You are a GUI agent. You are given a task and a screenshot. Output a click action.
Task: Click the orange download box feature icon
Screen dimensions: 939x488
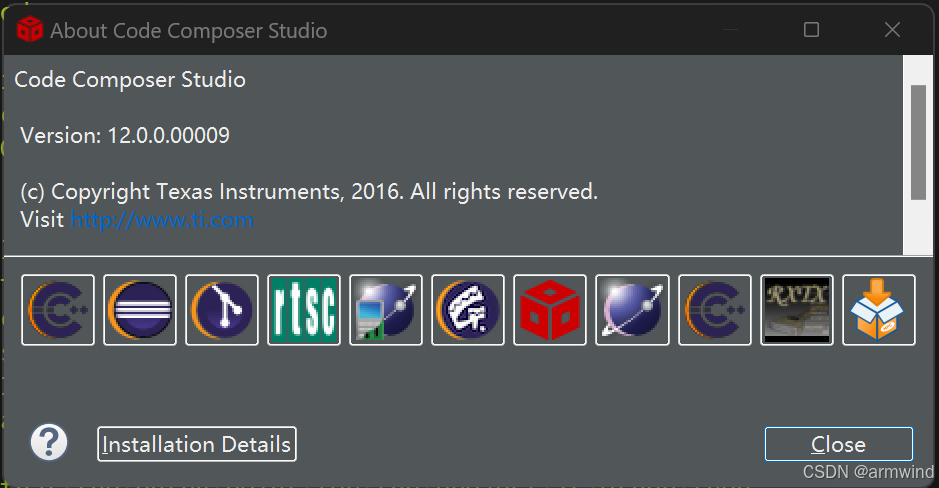(879, 310)
